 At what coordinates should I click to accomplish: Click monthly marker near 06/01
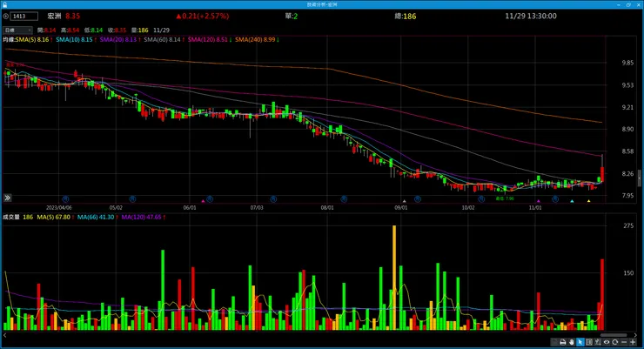210,198
